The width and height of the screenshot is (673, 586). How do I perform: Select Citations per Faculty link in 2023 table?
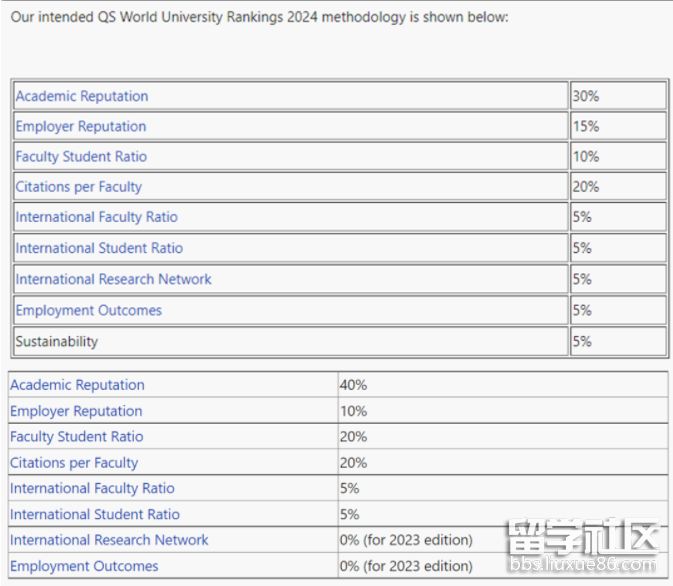click(x=74, y=463)
